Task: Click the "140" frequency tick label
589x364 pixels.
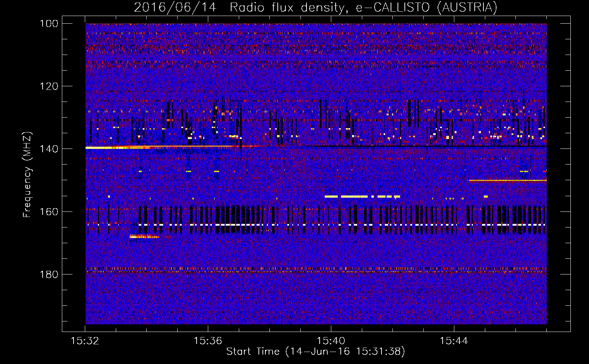Action: pyautogui.click(x=49, y=149)
